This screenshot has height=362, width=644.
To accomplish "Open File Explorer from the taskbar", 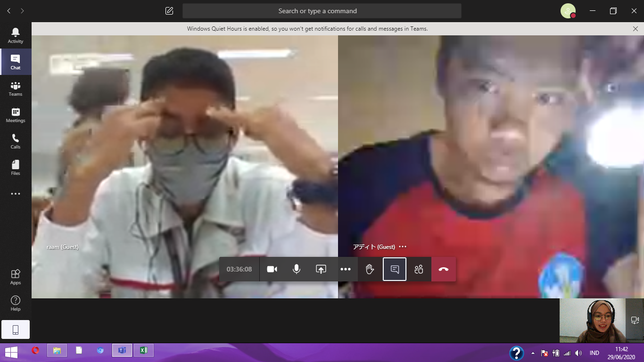I will coord(57,350).
